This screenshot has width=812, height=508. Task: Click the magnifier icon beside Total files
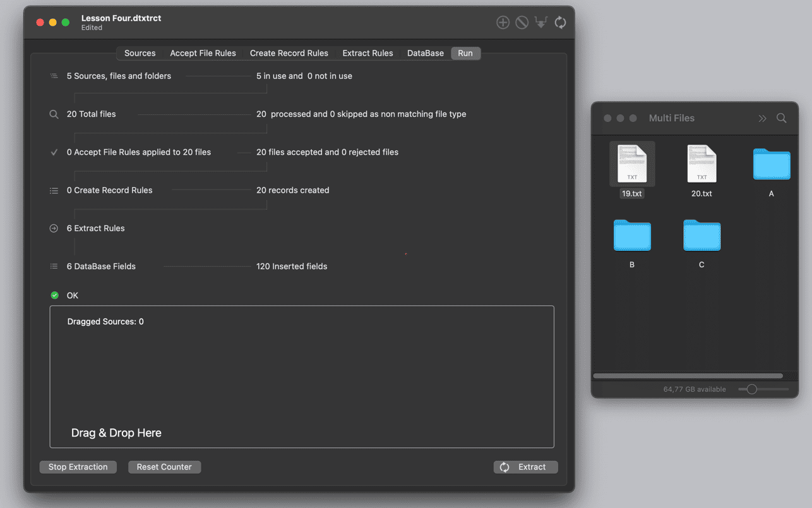(x=54, y=114)
